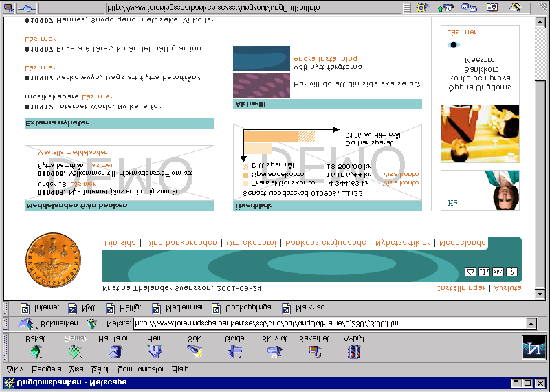Select the Bankens erbjudande navigation link

pos(325,243)
